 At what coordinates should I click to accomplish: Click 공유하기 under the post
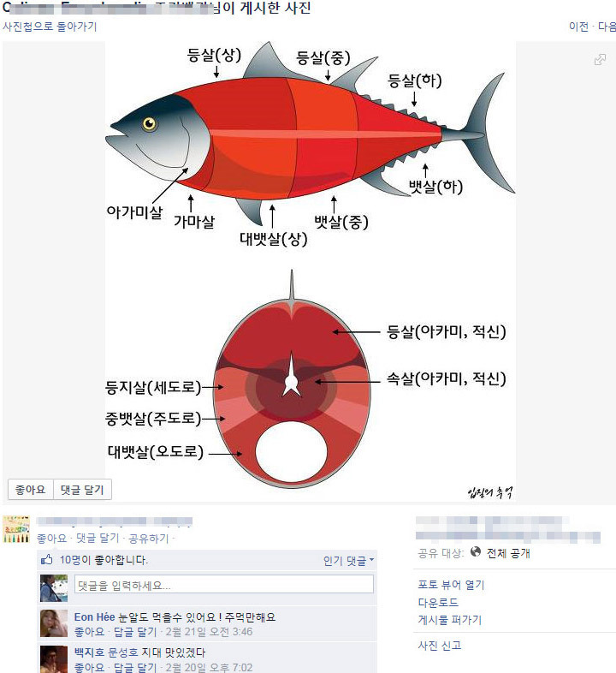pos(148,539)
